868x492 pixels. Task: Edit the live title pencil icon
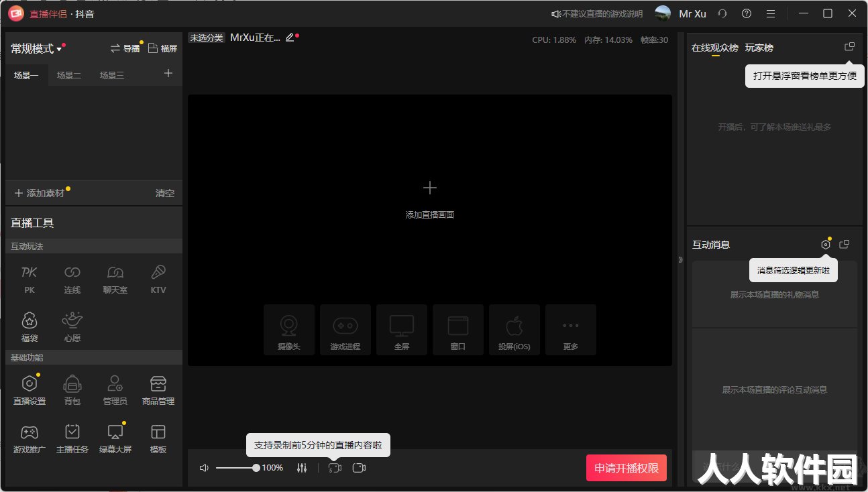coord(290,38)
